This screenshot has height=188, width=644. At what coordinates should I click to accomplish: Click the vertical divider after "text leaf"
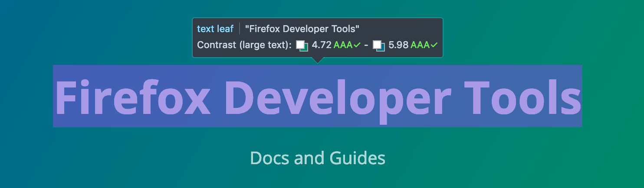(x=240, y=29)
